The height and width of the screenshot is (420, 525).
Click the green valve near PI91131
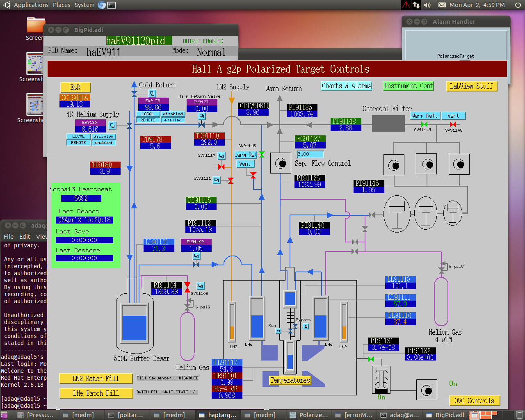(x=371, y=359)
